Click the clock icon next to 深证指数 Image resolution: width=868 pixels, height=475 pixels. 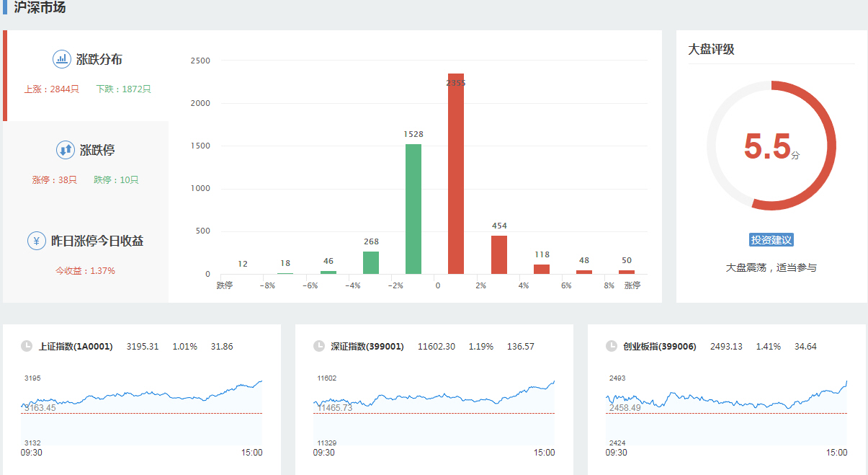point(319,346)
